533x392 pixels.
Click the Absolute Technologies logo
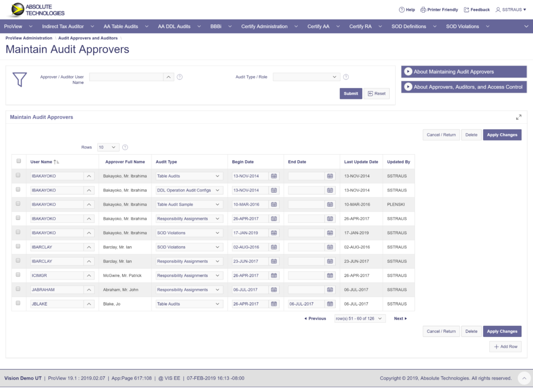[x=37, y=10]
